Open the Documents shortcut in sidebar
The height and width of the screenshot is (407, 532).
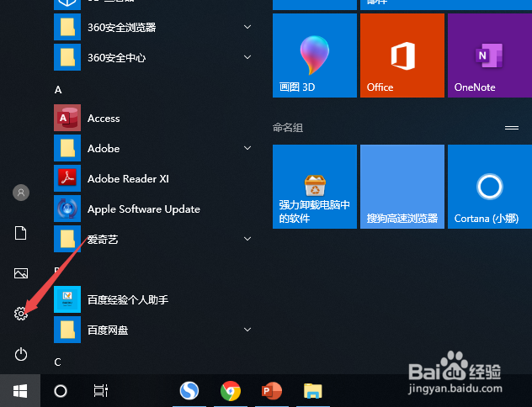click(21, 233)
